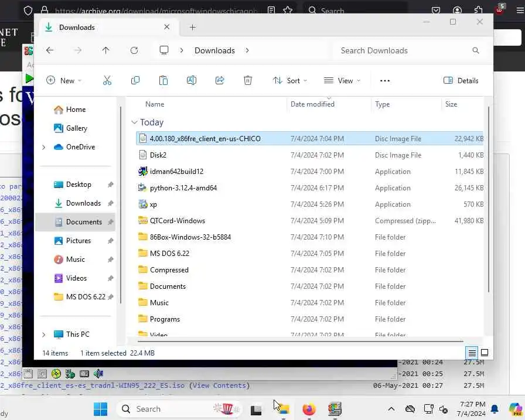Screen dimensions: 525x420
Task: Sort by Date modified column header
Action: click(x=312, y=104)
